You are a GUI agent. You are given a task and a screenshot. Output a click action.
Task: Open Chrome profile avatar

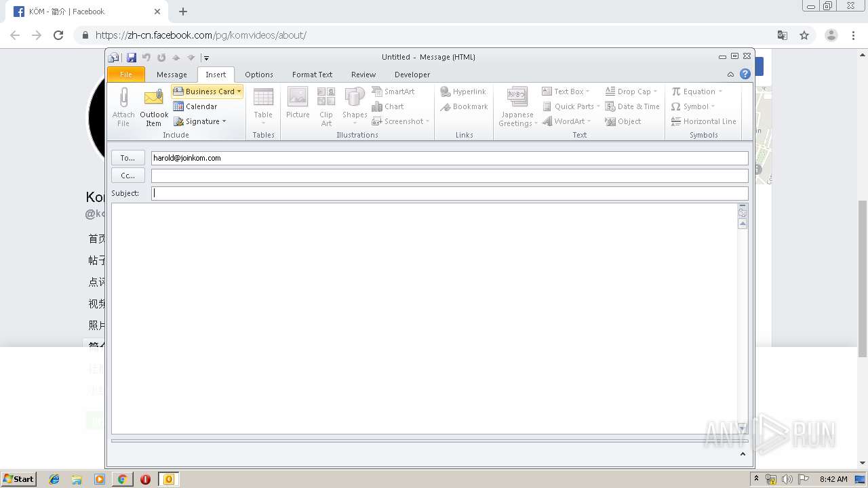831,35
